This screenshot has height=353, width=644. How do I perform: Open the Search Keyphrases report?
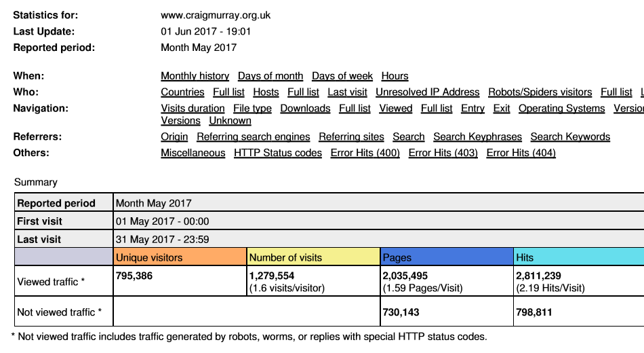pyautogui.click(x=477, y=136)
